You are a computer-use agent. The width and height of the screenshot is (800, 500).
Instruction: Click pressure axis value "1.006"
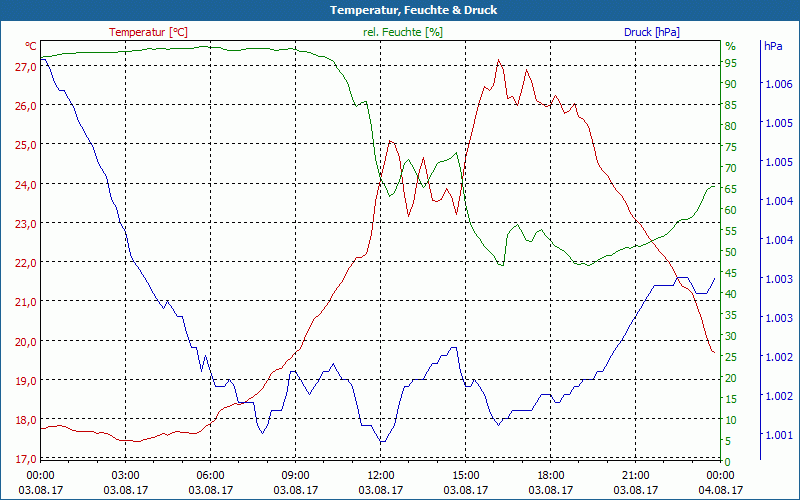pyautogui.click(x=779, y=84)
